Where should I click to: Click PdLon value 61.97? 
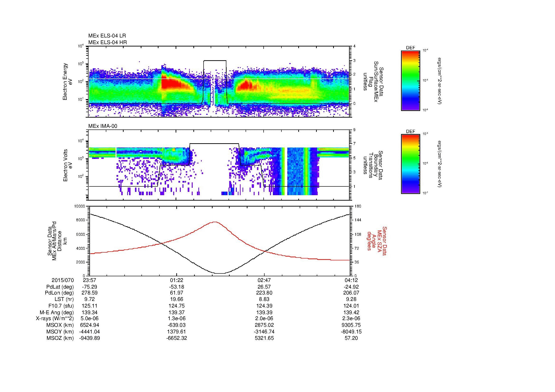point(177,293)
